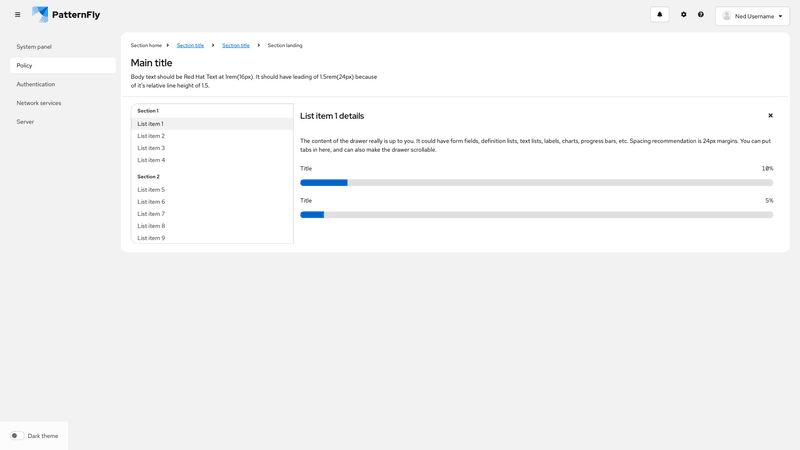Click the first Section title breadcrumb link
The image size is (800, 450).
[x=190, y=45]
